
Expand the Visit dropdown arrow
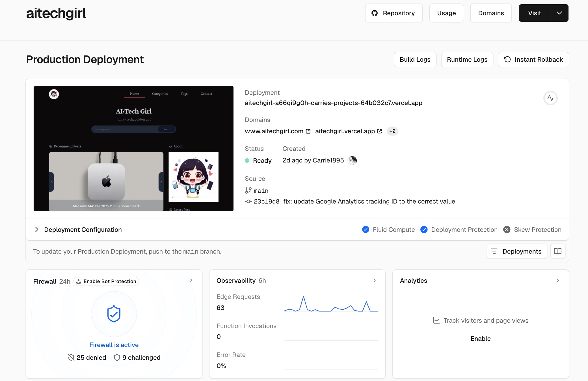tap(559, 13)
